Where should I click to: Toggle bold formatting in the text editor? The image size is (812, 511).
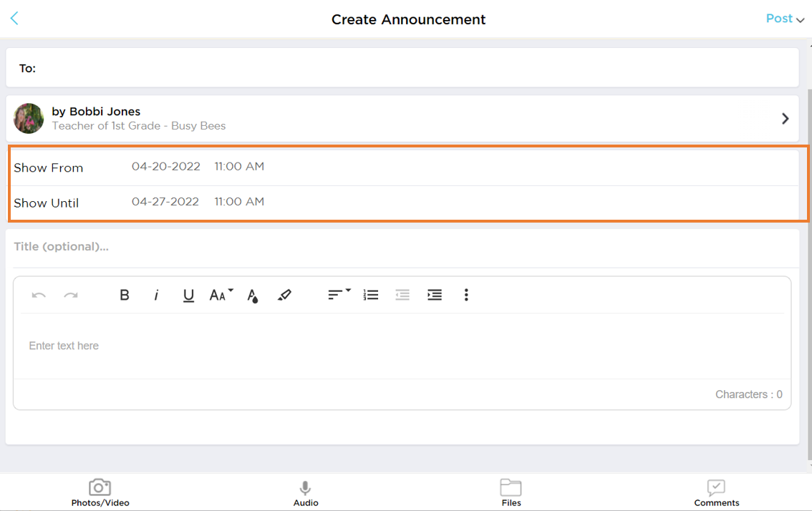125,295
